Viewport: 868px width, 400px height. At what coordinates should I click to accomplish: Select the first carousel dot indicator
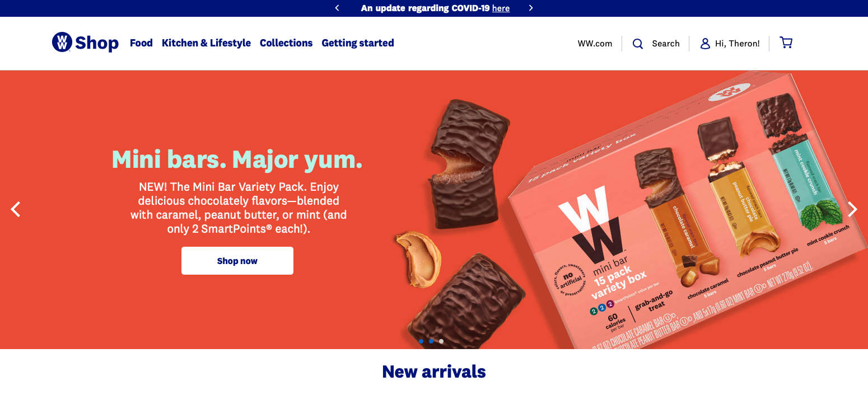(x=421, y=341)
